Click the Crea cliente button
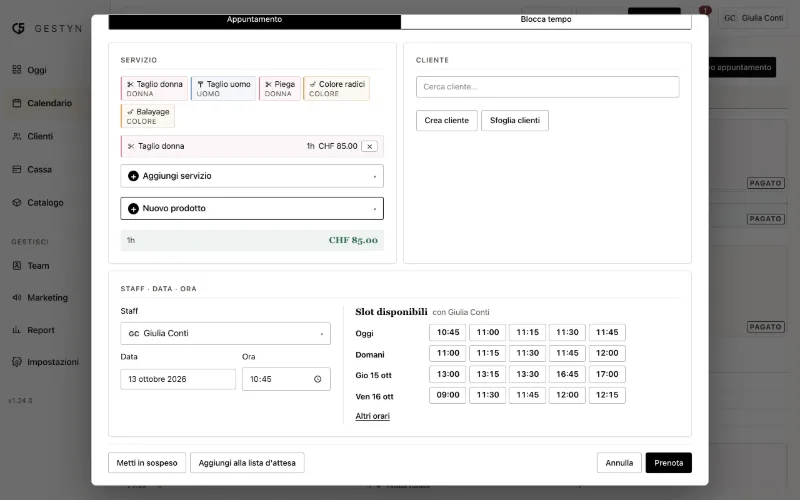Image resolution: width=800 pixels, height=500 pixels. 446,120
